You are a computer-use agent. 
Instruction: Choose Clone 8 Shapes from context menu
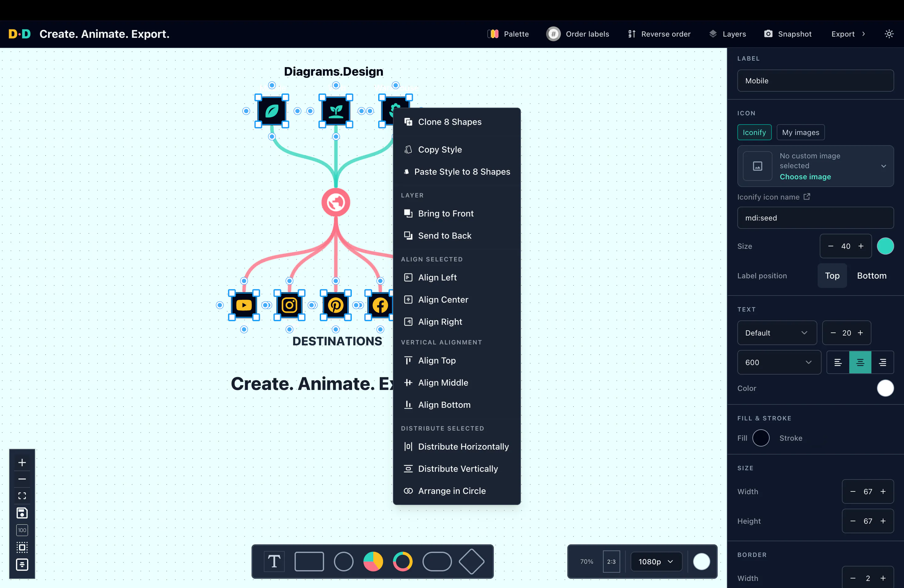457,121
